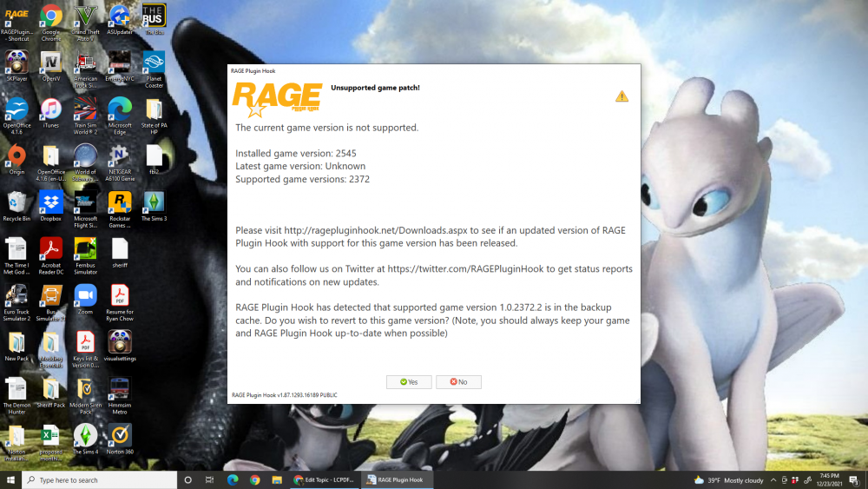Select ASUpdater desktop icon

(x=120, y=20)
